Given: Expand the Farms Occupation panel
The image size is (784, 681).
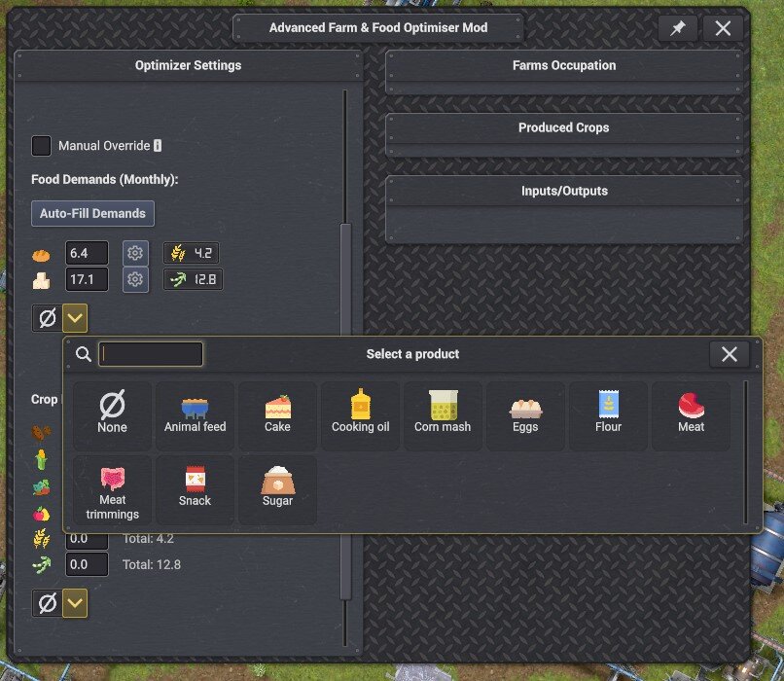Looking at the screenshot, I should point(564,65).
